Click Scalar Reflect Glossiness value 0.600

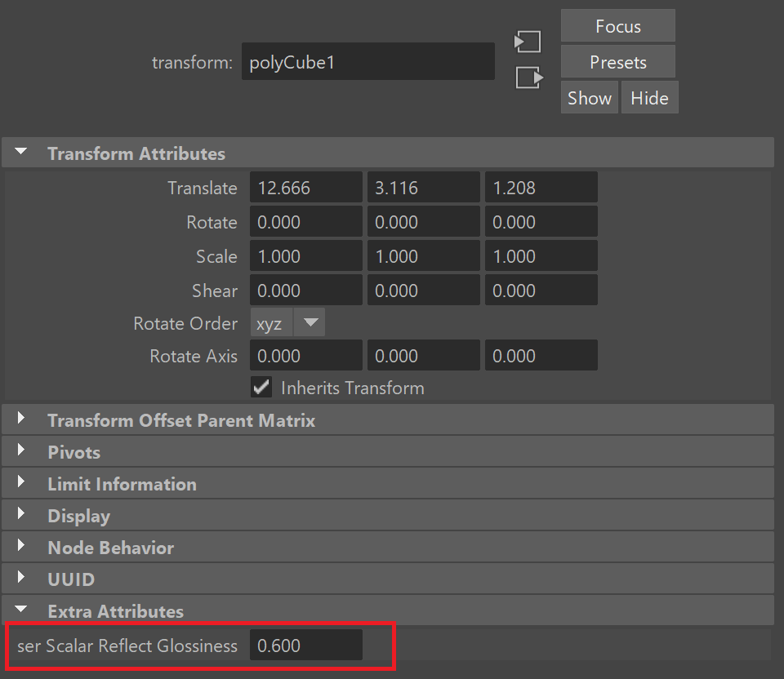(x=306, y=645)
